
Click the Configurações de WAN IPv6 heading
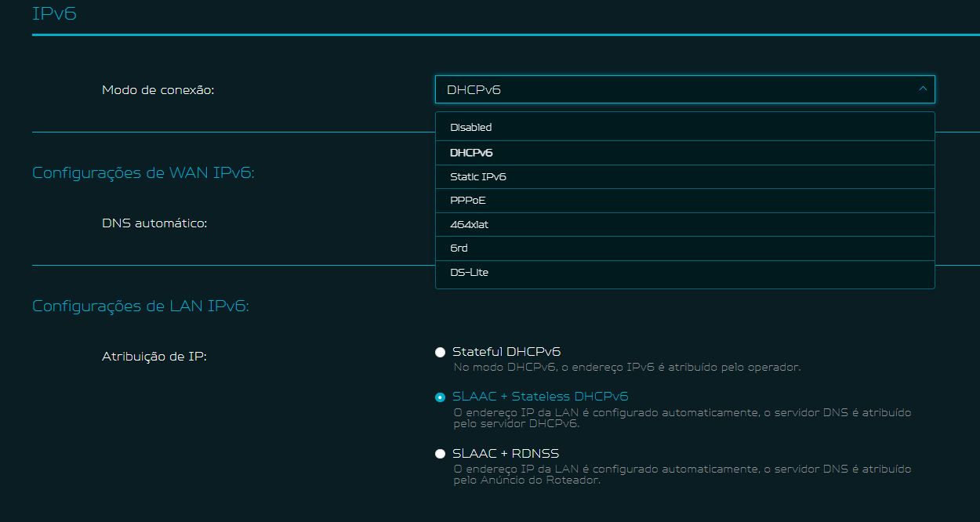pyautogui.click(x=143, y=172)
